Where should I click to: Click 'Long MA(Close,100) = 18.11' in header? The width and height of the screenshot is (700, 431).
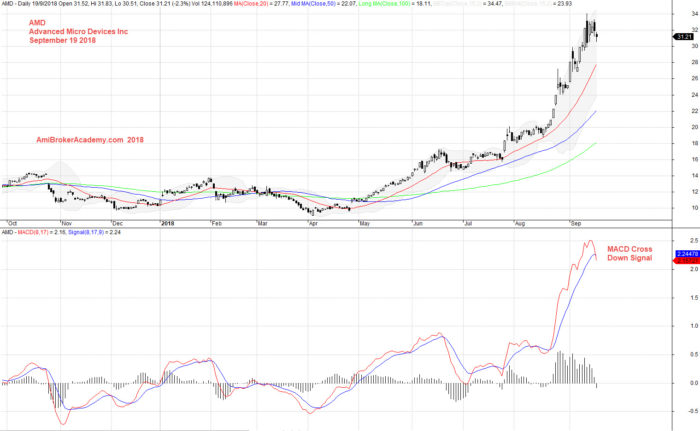click(x=395, y=4)
